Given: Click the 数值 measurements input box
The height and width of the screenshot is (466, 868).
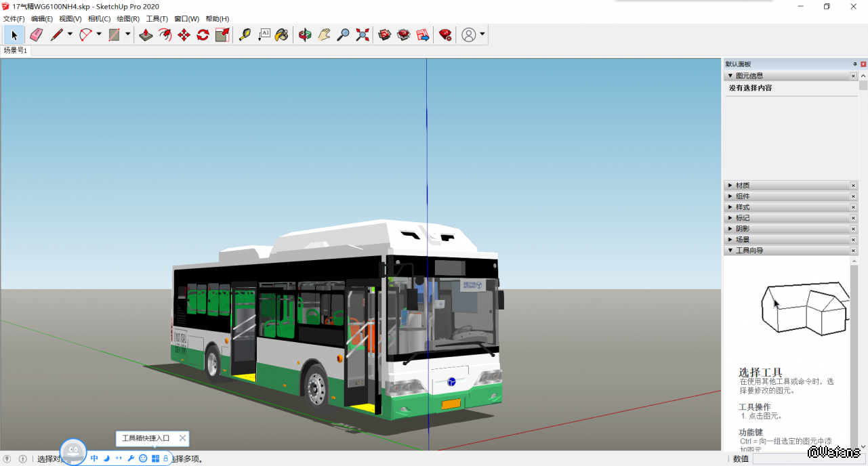Looking at the screenshot, I should 806,459.
